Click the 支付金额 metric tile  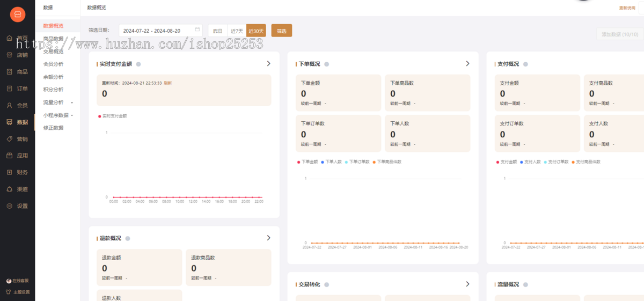click(x=537, y=93)
